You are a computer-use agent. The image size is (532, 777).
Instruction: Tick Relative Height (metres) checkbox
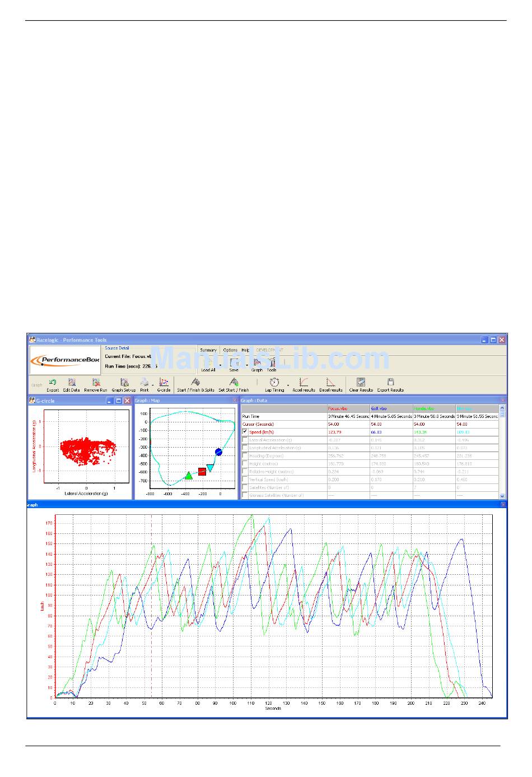245,471
